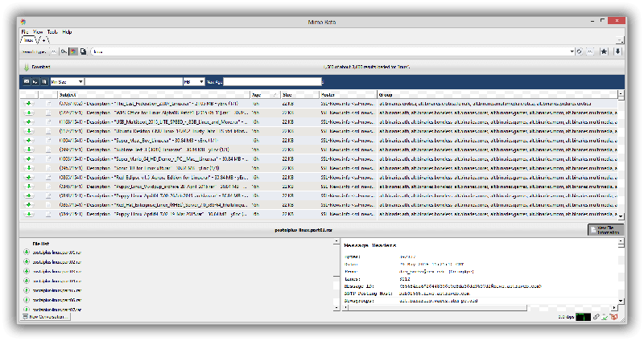Screen dimensions: 644x341
Task: Click download arrow for Super_Meat_Boy row
Action: [x=29, y=140]
